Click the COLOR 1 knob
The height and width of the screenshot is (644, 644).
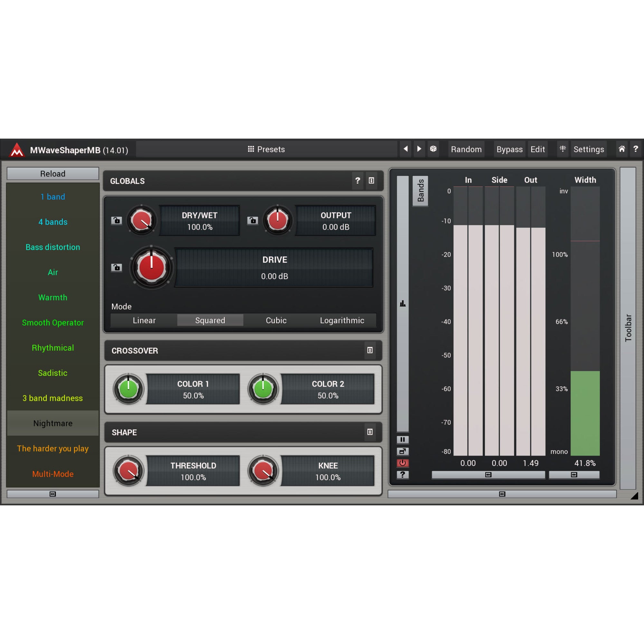[128, 389]
